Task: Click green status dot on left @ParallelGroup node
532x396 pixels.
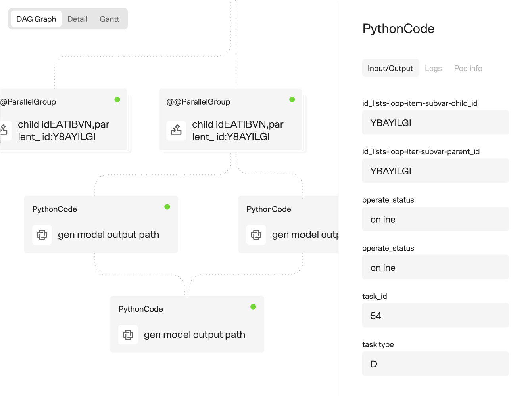Action: point(117,99)
